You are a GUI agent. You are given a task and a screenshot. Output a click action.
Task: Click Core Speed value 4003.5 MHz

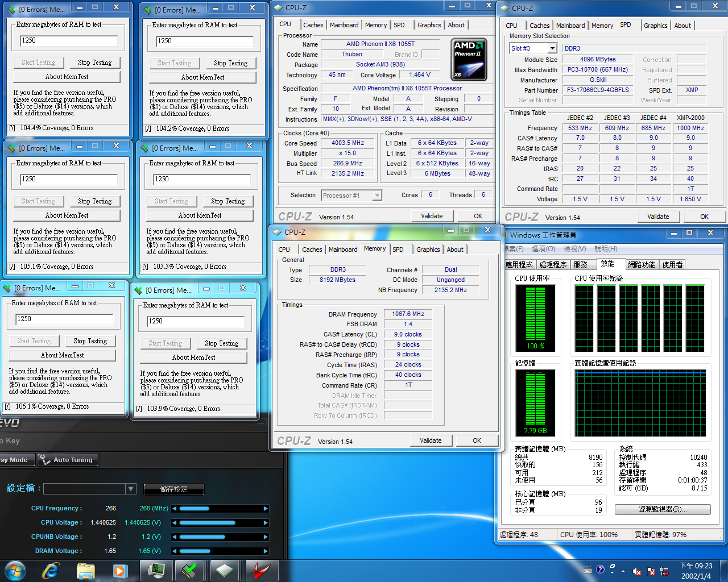(348, 143)
